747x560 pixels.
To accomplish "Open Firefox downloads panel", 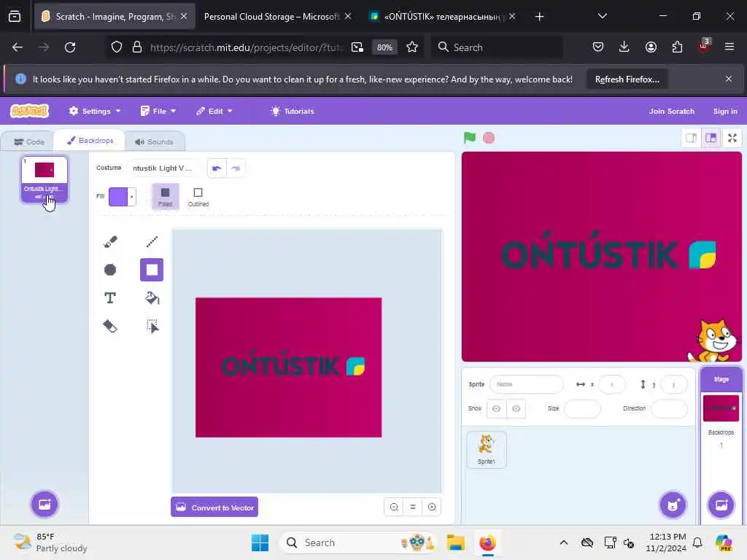I will (624, 47).
